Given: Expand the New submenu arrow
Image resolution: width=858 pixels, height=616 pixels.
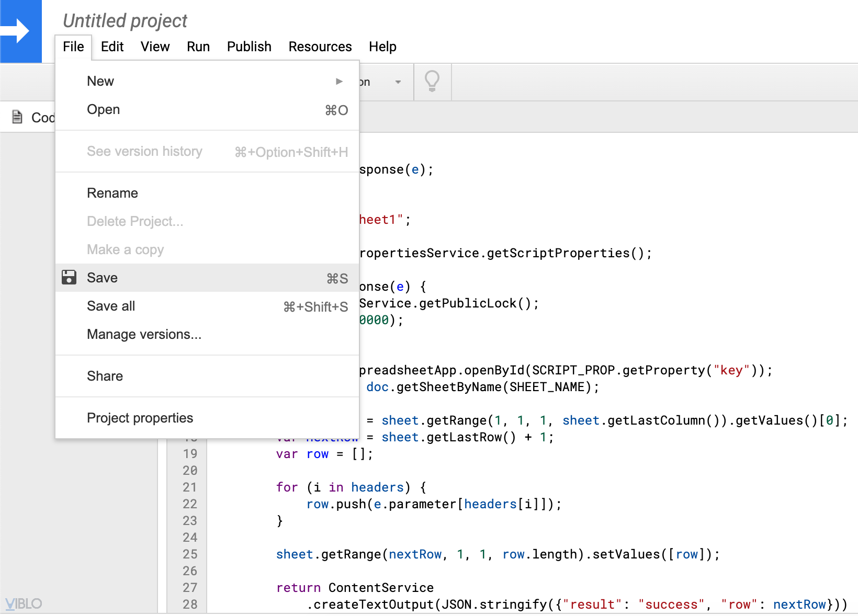Looking at the screenshot, I should pyautogui.click(x=339, y=82).
